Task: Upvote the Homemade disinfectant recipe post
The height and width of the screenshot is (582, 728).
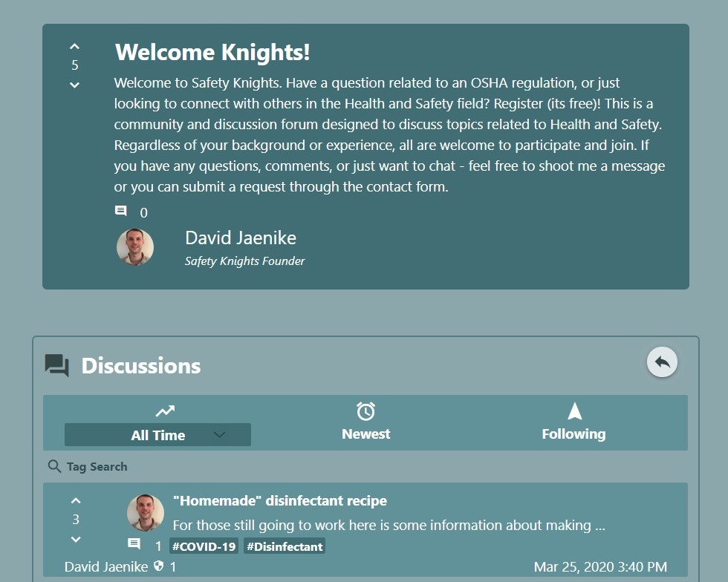Action: coord(75,500)
